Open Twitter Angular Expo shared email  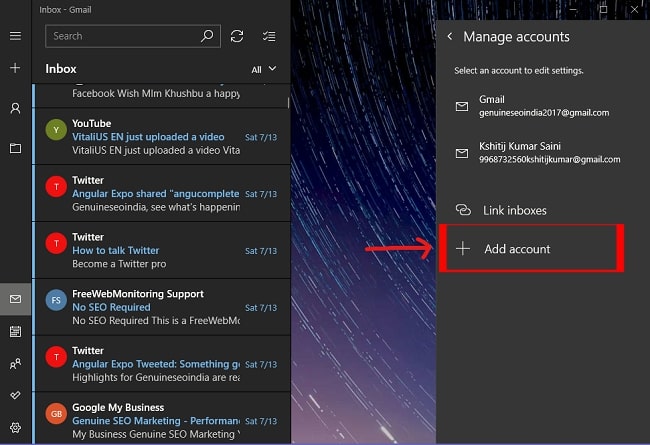[x=162, y=193]
